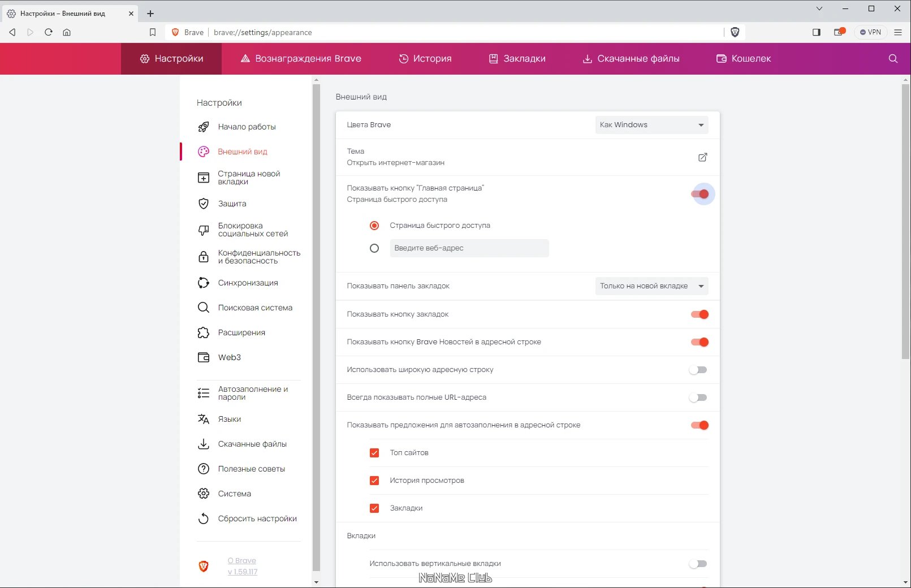Image resolution: width=911 pixels, height=588 pixels.
Task: Toggle Brave Новостей button in address bar switch
Action: (x=700, y=342)
